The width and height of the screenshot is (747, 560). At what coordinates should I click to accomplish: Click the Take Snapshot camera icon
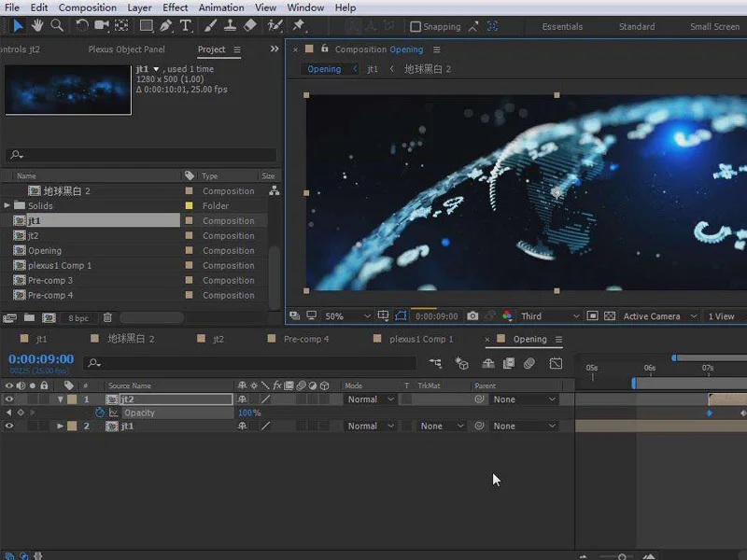472,315
